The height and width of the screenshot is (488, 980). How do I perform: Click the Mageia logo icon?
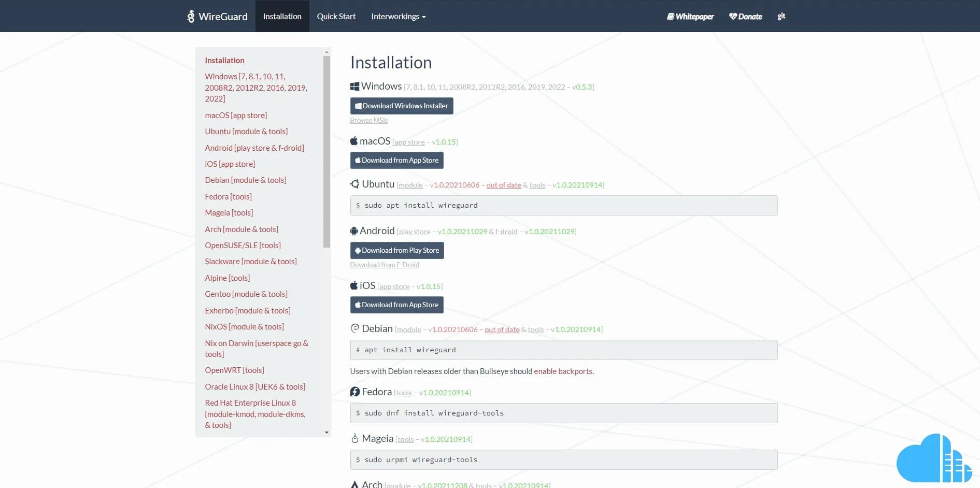[354, 438]
